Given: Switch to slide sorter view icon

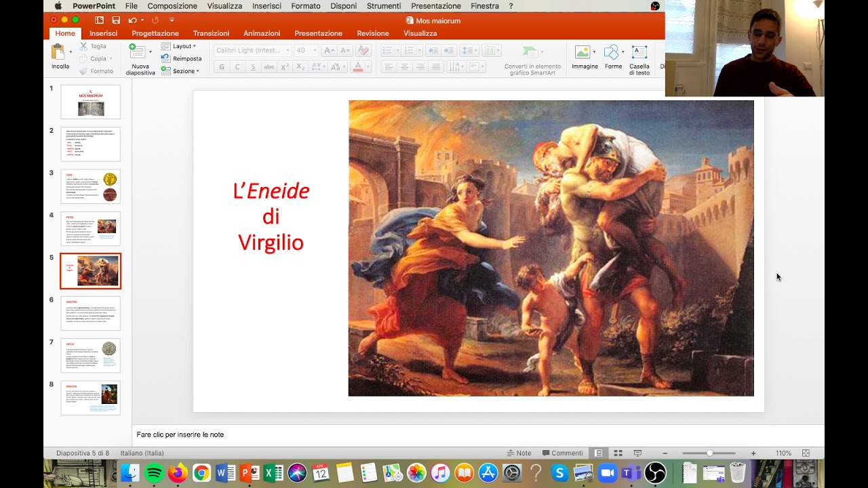Looking at the screenshot, I should (x=618, y=453).
